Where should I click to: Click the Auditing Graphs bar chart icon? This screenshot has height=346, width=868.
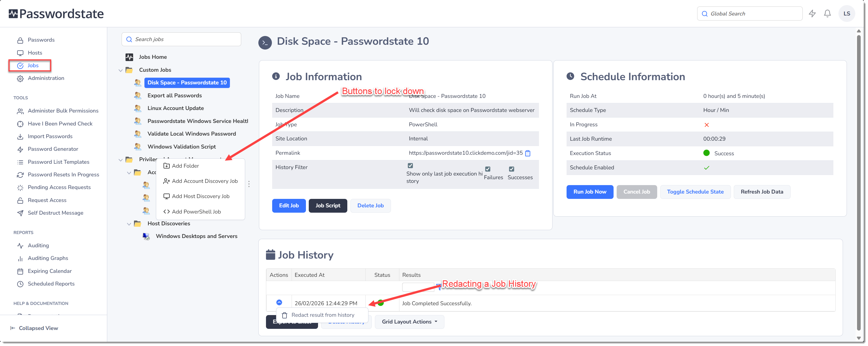(x=20, y=259)
